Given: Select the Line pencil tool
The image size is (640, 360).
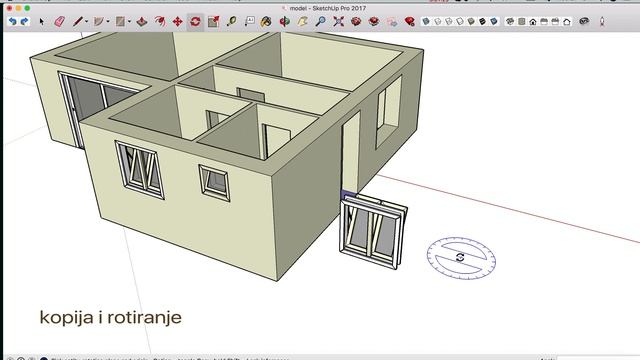Looking at the screenshot, I should [x=78, y=21].
